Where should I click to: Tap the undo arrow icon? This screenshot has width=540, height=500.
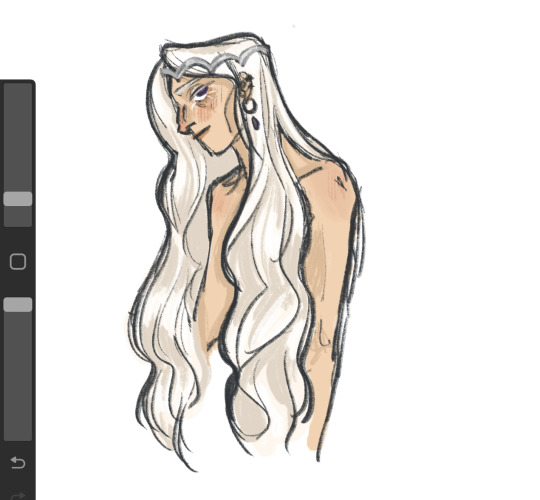[x=18, y=462]
